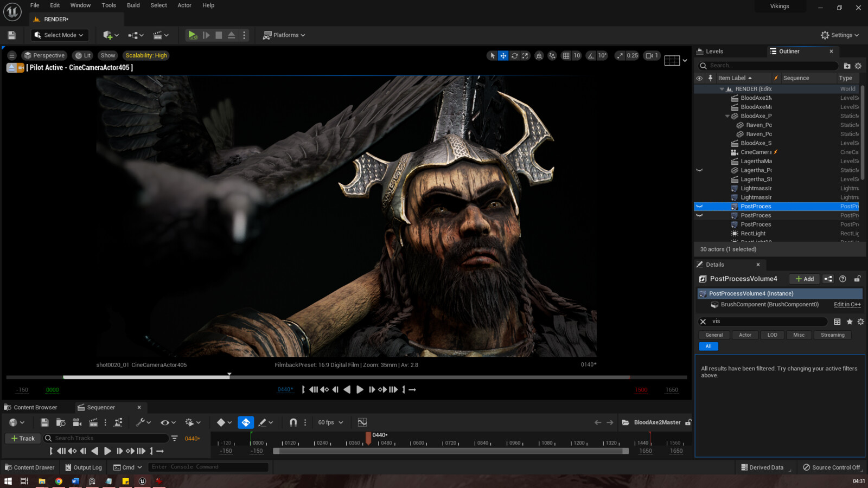
Task: Select the General details filter
Action: coord(714,335)
